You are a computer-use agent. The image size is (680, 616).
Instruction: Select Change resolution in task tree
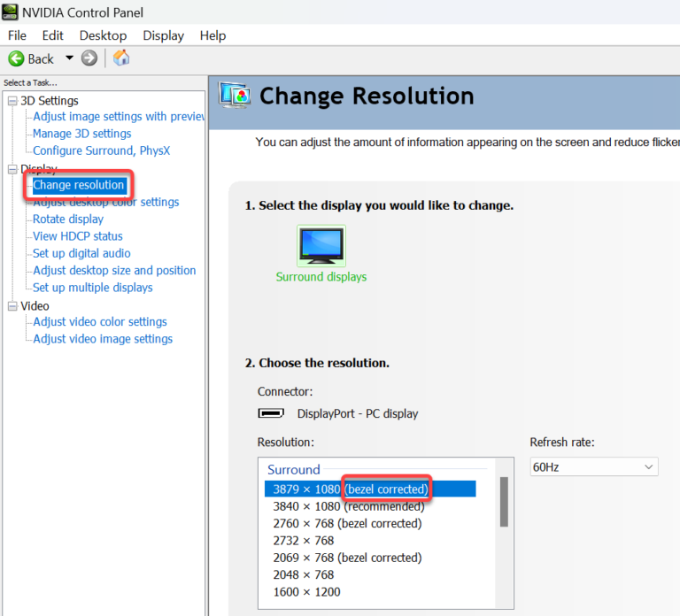coord(79,185)
